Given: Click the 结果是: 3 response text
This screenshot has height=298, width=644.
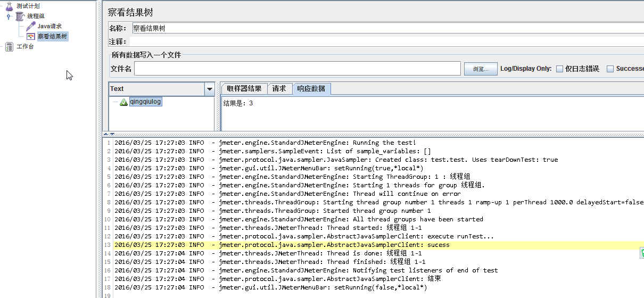Looking at the screenshot, I should (x=238, y=103).
